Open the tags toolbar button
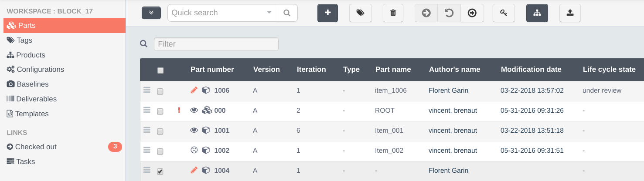Viewport: 644px width, 181px height. click(360, 13)
